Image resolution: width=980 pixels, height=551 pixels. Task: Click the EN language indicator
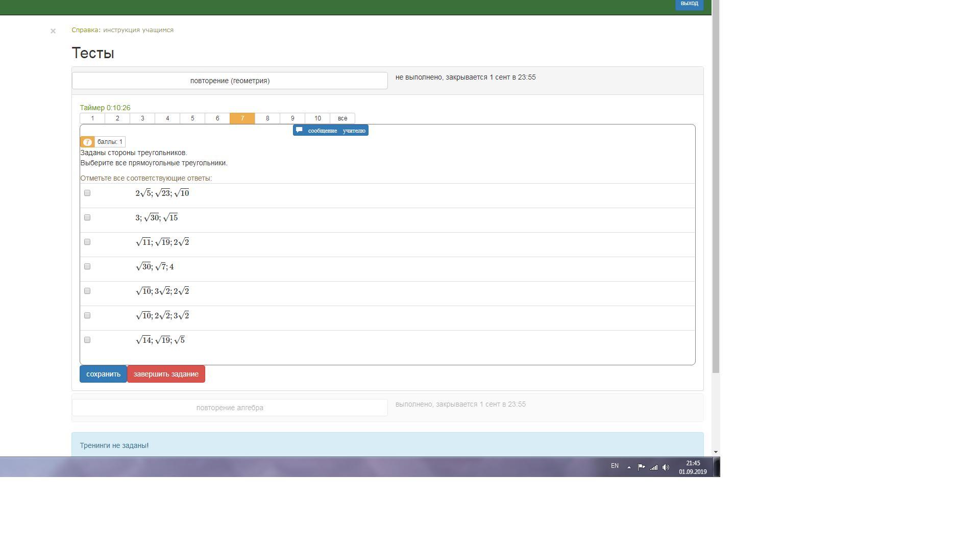(x=615, y=466)
